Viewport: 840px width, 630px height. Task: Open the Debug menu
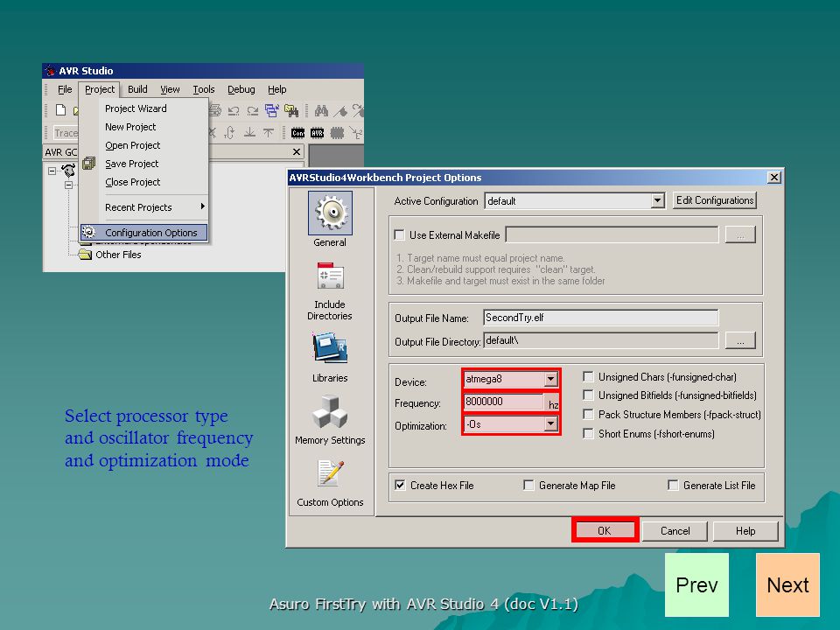click(241, 89)
